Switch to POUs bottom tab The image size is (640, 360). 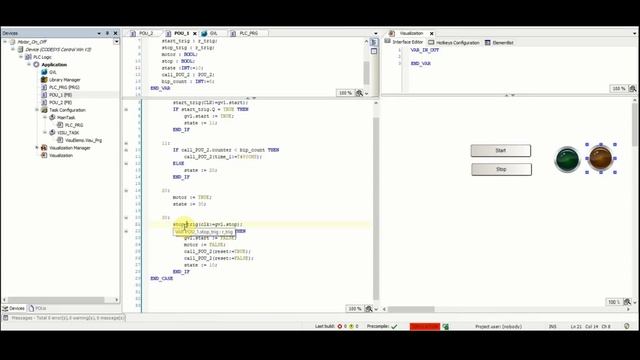pyautogui.click(x=37, y=309)
